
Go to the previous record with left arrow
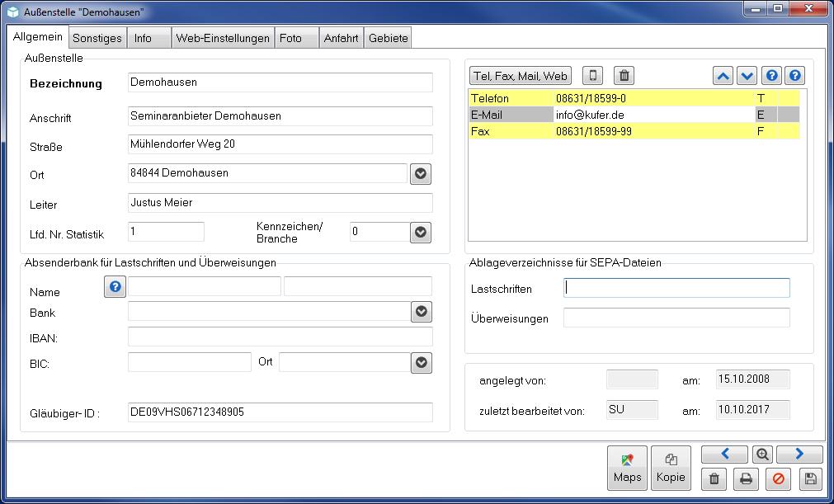point(725,454)
